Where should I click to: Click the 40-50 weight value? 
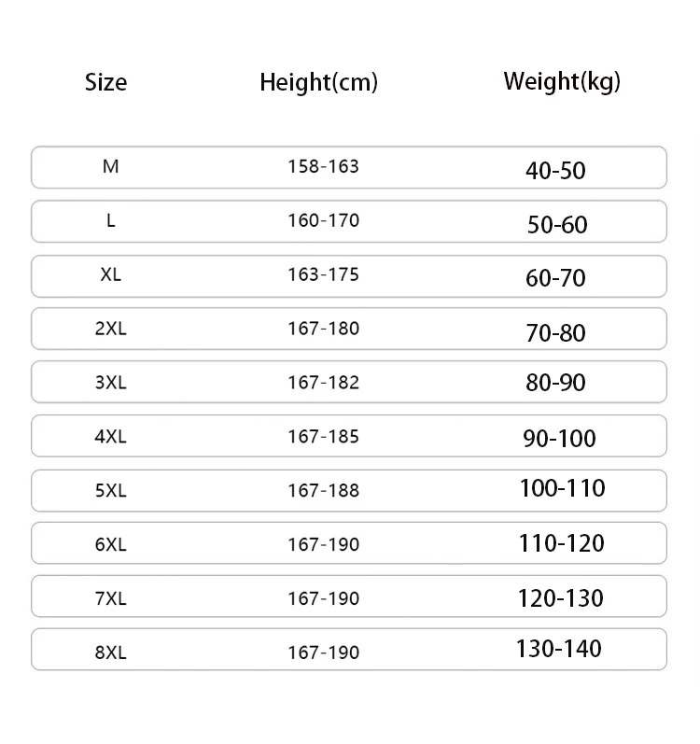555,171
